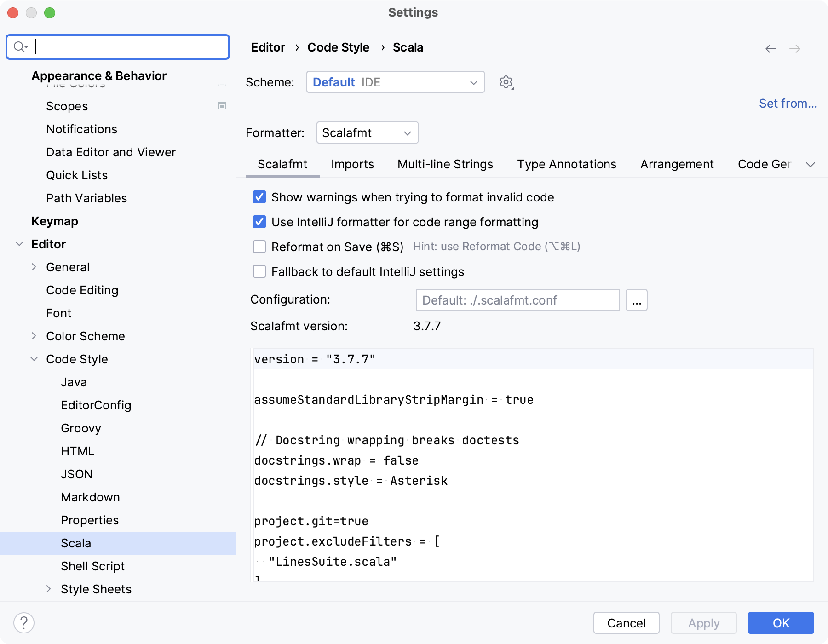The height and width of the screenshot is (644, 828).
Task: Switch to the Type Annotations tab
Action: click(567, 164)
